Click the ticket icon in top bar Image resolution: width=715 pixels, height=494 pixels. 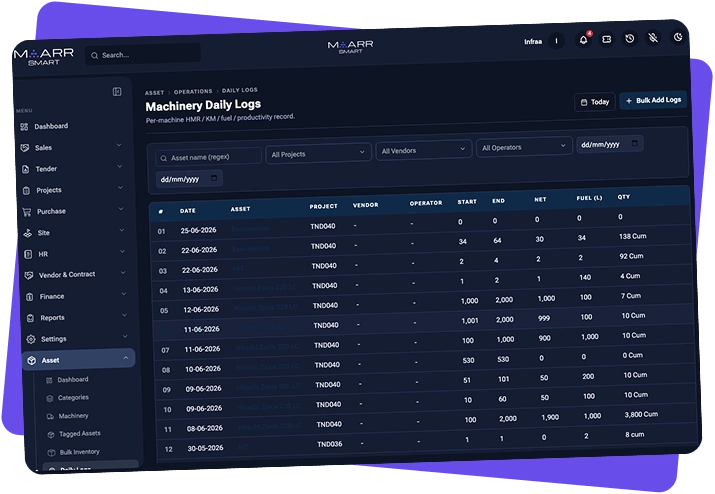(x=606, y=39)
